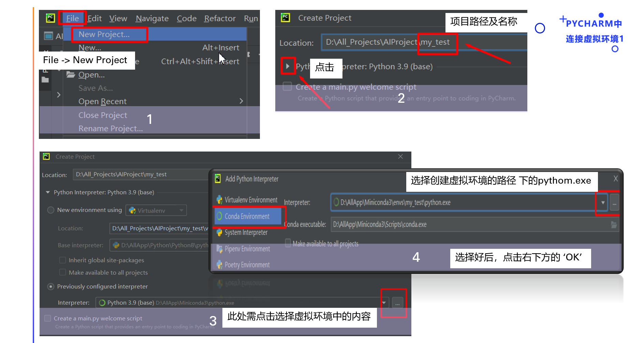
Task: Click the ... browse button next to Interpreter
Action: click(x=397, y=303)
